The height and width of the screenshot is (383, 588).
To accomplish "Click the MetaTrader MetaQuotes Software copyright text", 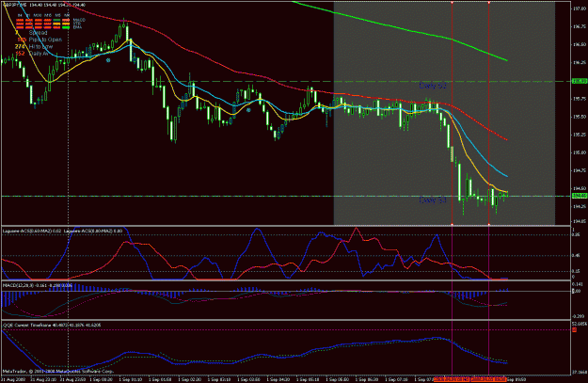I will 58,372.
